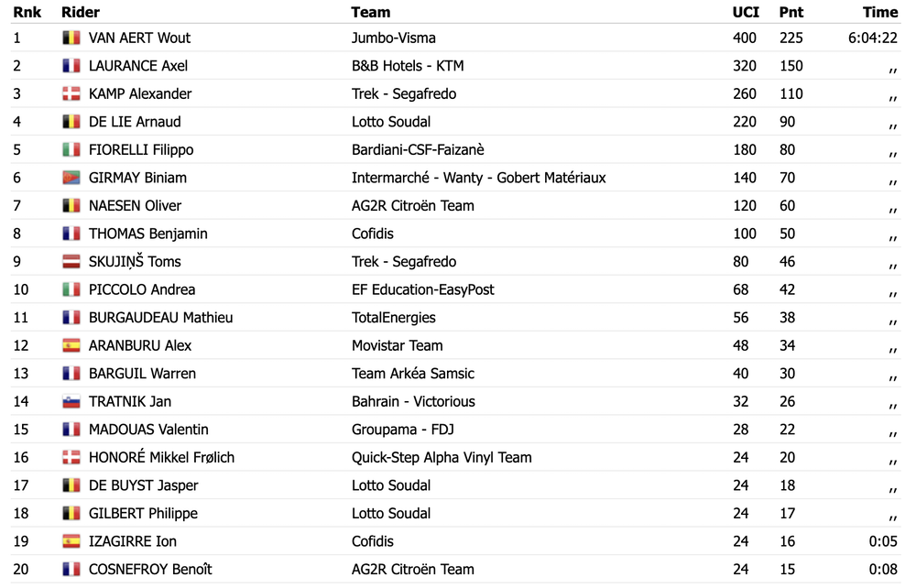Click the Latvian flag next to SKUJIŅŠ Toms
916x588 pixels.
pos(71,262)
